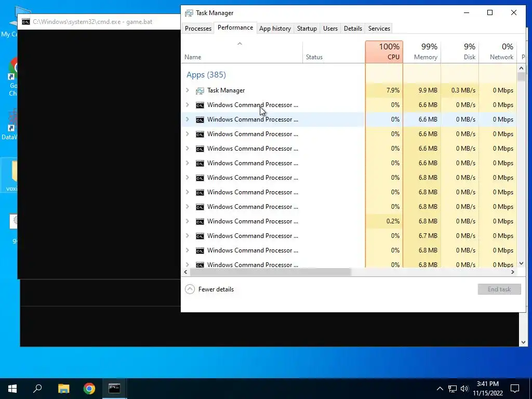Image resolution: width=532 pixels, height=399 pixels.
Task: Open taskbar Search magnifier
Action: [x=37, y=389]
